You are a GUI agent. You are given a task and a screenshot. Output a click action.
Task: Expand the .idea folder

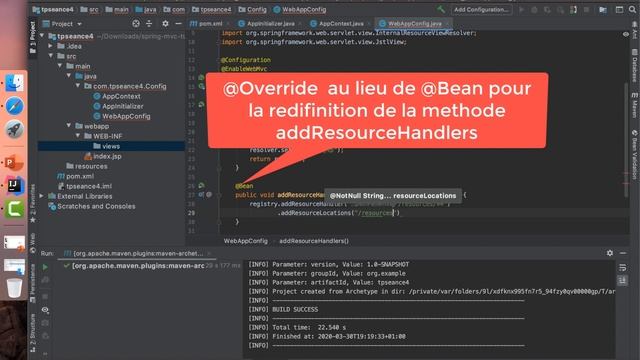point(51,46)
